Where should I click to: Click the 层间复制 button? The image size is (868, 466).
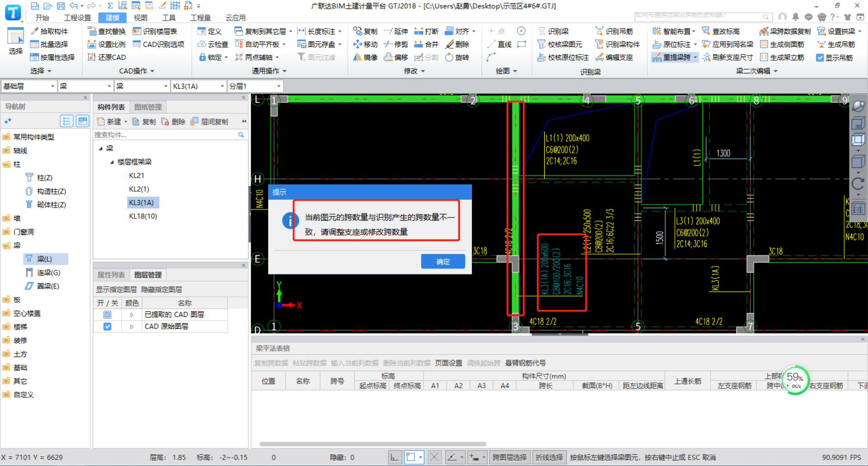[210, 122]
